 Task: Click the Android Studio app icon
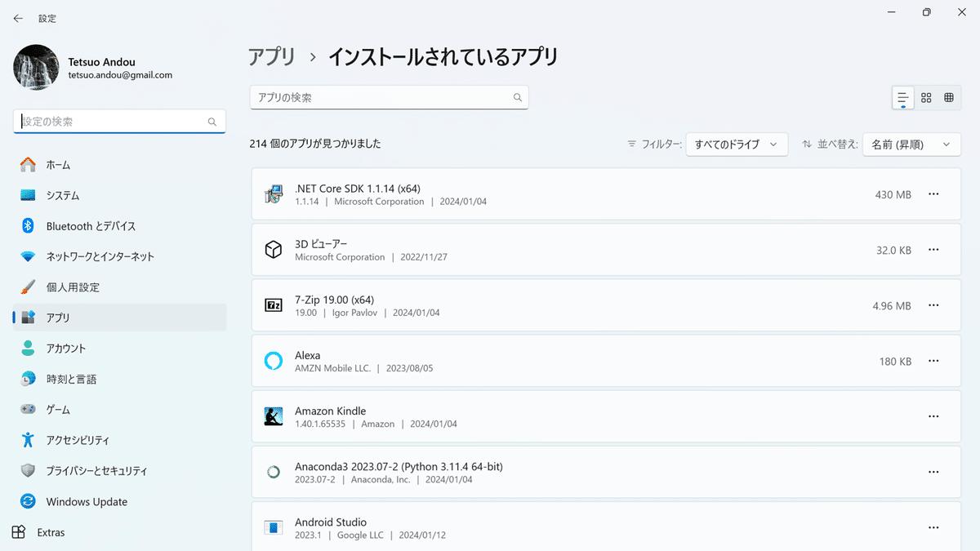[274, 527]
